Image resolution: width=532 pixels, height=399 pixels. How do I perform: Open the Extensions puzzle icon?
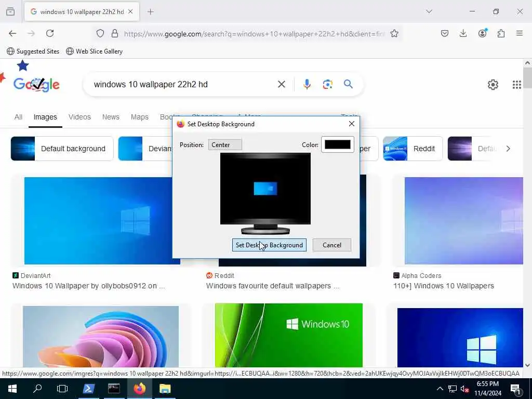pyautogui.click(x=501, y=33)
